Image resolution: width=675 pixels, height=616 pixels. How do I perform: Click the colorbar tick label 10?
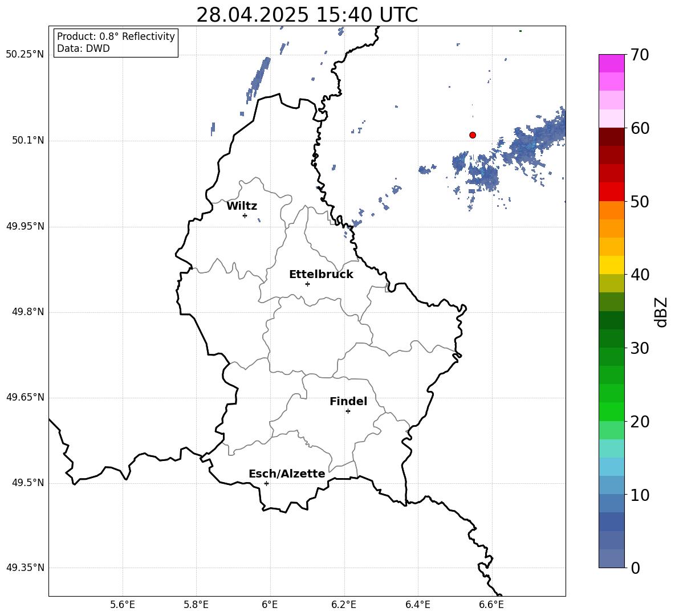point(640,495)
